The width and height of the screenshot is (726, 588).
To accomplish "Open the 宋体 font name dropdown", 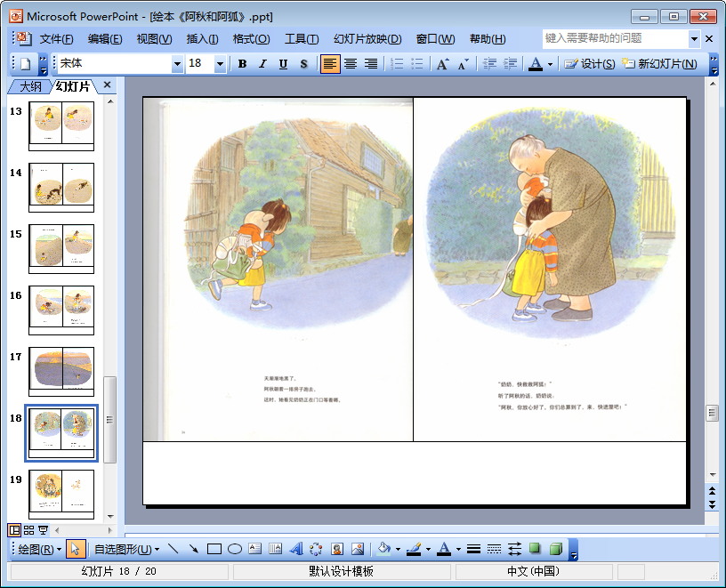I will tap(177, 64).
